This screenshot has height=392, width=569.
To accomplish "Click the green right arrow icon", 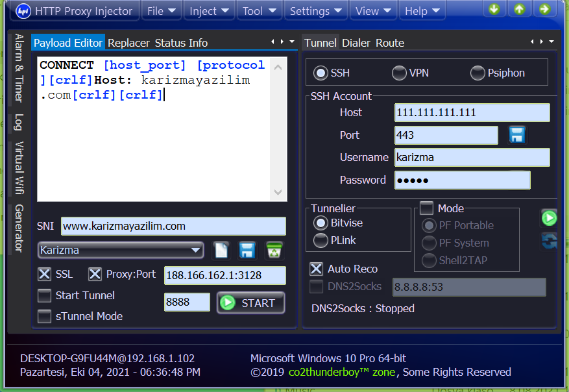I will (x=544, y=9).
